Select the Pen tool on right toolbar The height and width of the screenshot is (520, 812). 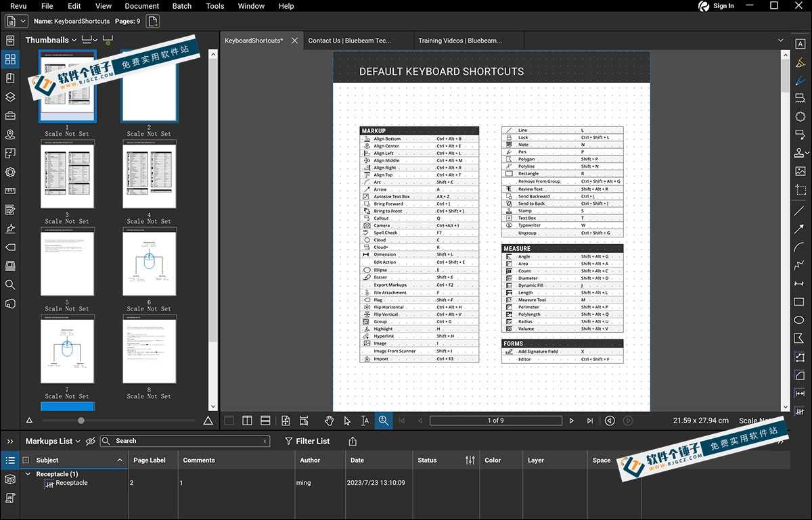tap(800, 80)
